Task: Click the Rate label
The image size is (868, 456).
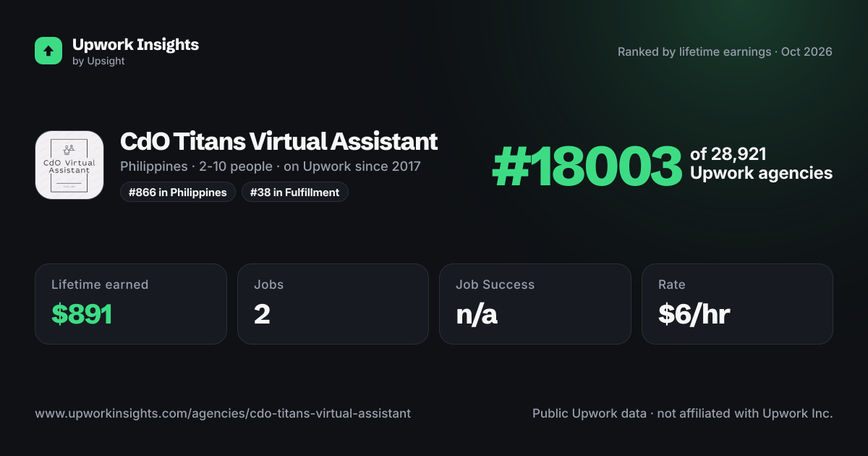Action: [671, 284]
